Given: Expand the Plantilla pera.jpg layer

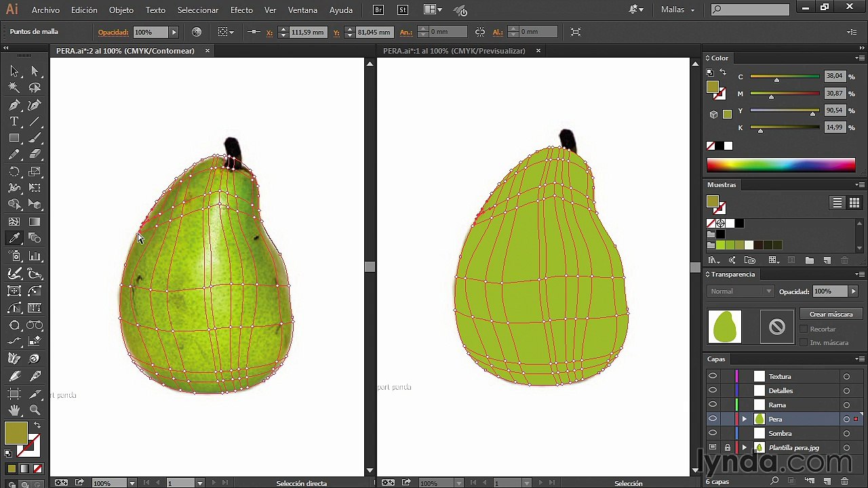Looking at the screenshot, I should [745, 447].
